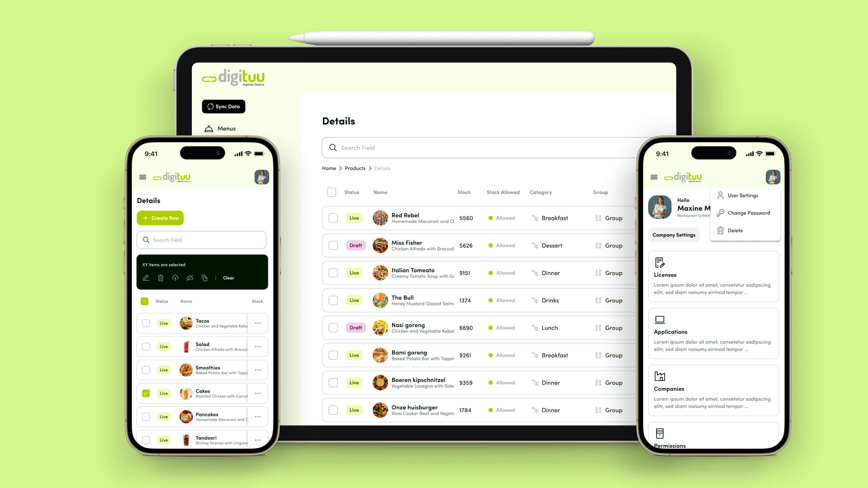
Task: Select Change Password menu option
Action: pyautogui.click(x=748, y=213)
